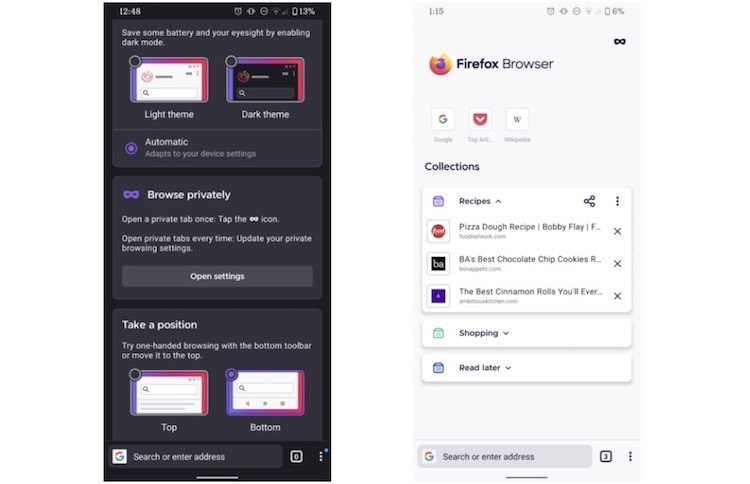Image resolution: width=750 pixels, height=484 pixels.
Task: Open the three-dot menu in the light toolbar
Action: pyautogui.click(x=630, y=457)
